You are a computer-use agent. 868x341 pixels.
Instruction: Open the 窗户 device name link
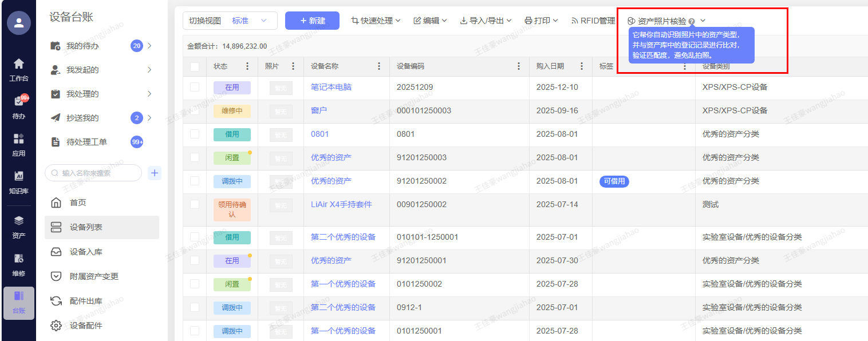(x=319, y=110)
